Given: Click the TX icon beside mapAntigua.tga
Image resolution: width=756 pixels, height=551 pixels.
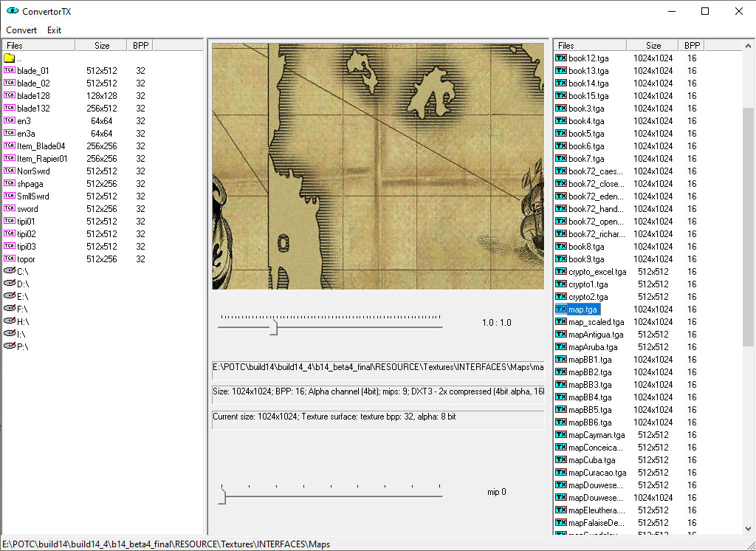Looking at the screenshot, I should tap(561, 334).
